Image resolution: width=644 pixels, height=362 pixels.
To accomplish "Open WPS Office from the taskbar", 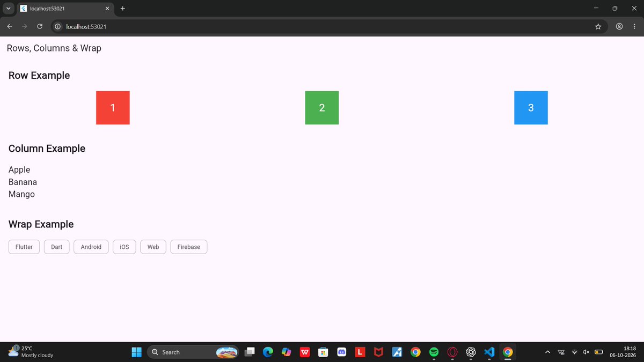I will (305, 352).
